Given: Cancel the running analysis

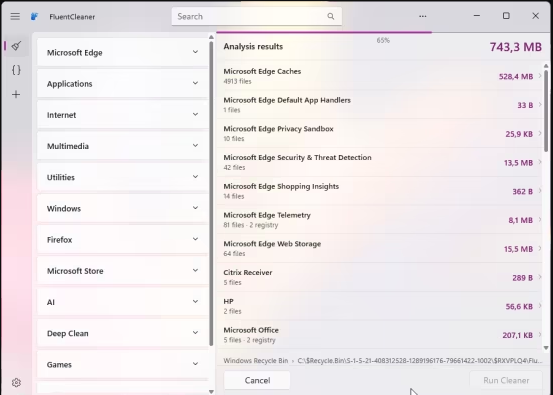Looking at the screenshot, I should (257, 380).
